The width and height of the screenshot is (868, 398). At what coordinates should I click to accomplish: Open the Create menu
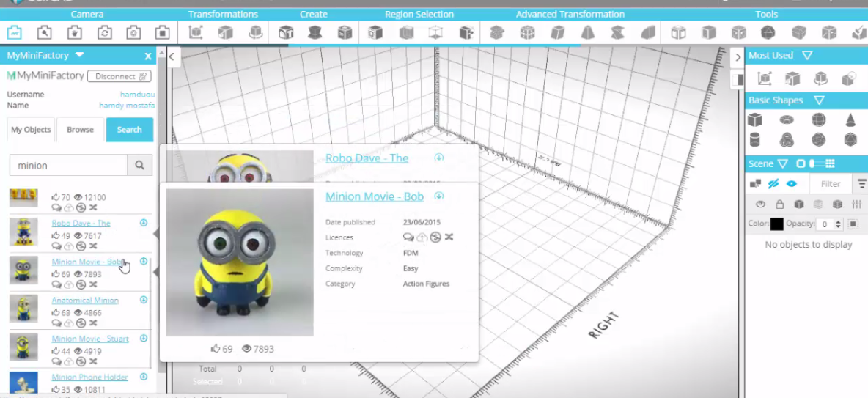tap(313, 15)
